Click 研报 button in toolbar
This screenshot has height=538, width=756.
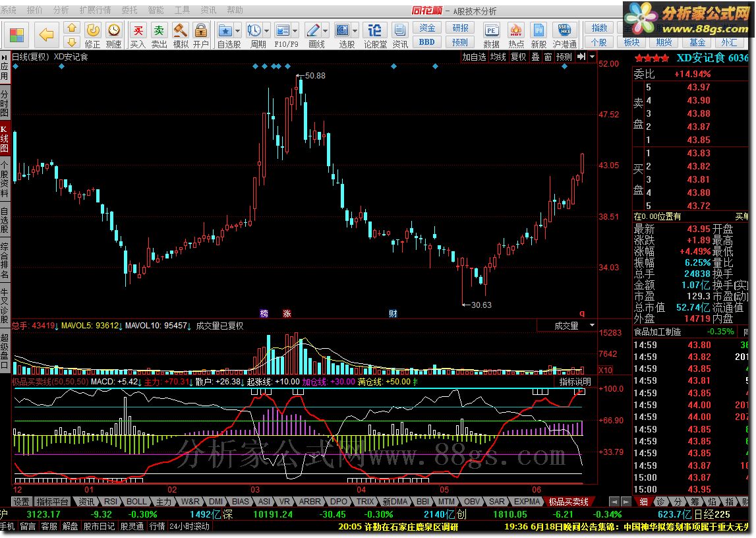click(460, 28)
